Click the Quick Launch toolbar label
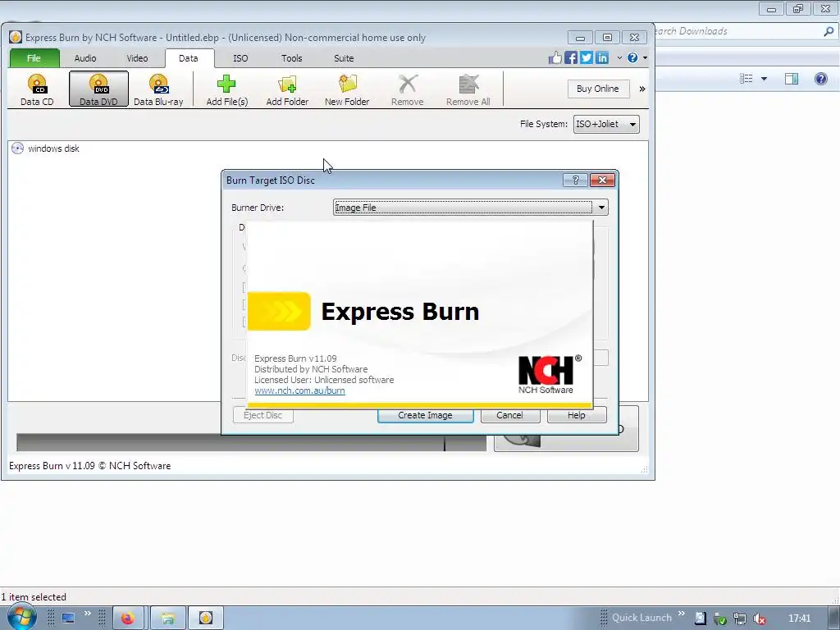840x630 pixels. [x=641, y=618]
